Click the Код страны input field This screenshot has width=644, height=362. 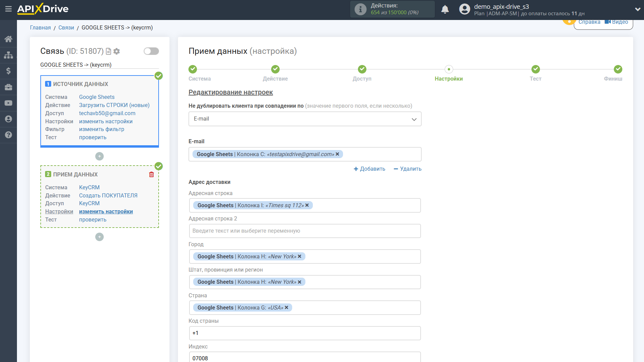coord(305,333)
